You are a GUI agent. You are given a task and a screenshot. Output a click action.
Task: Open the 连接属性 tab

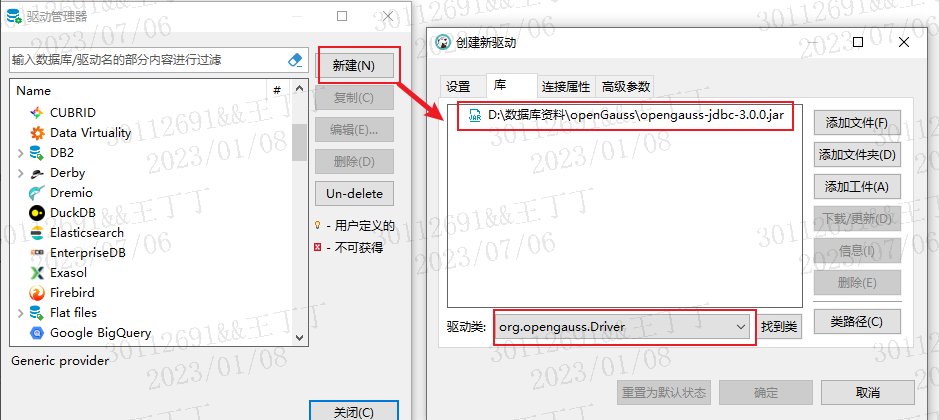(566, 86)
